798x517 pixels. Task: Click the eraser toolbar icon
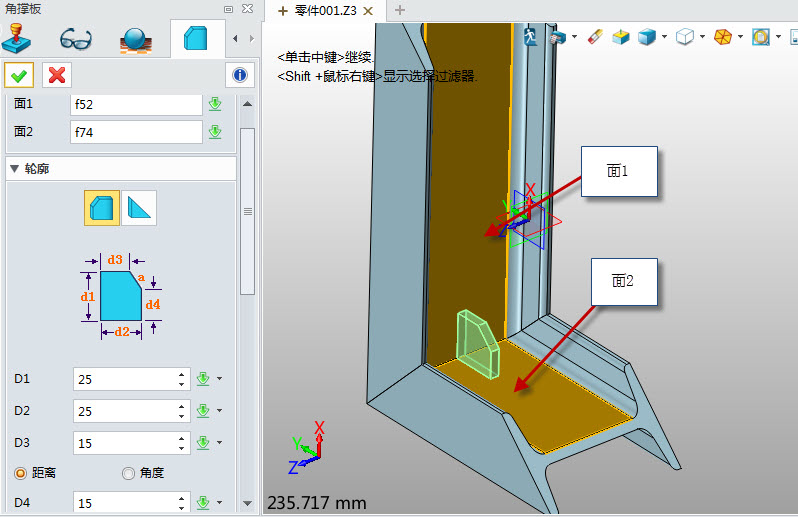595,37
